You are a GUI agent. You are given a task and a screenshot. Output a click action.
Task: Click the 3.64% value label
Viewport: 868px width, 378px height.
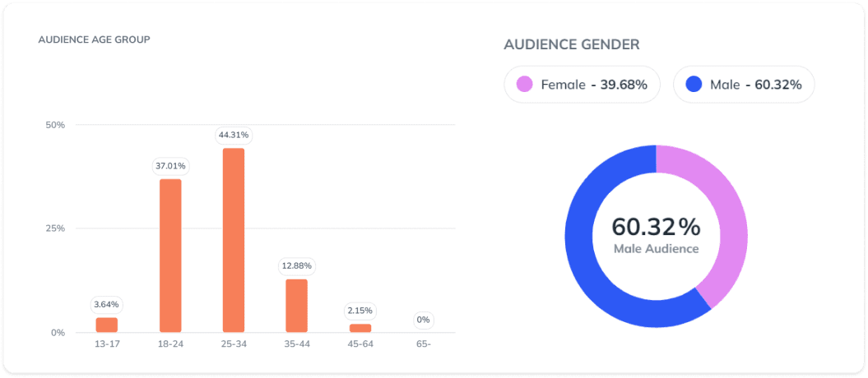107,305
